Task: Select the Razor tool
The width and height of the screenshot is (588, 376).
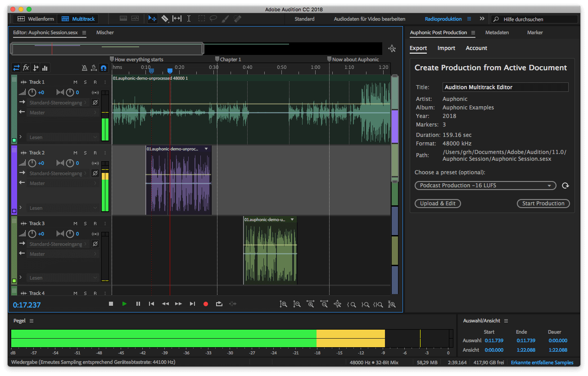Action: point(166,19)
